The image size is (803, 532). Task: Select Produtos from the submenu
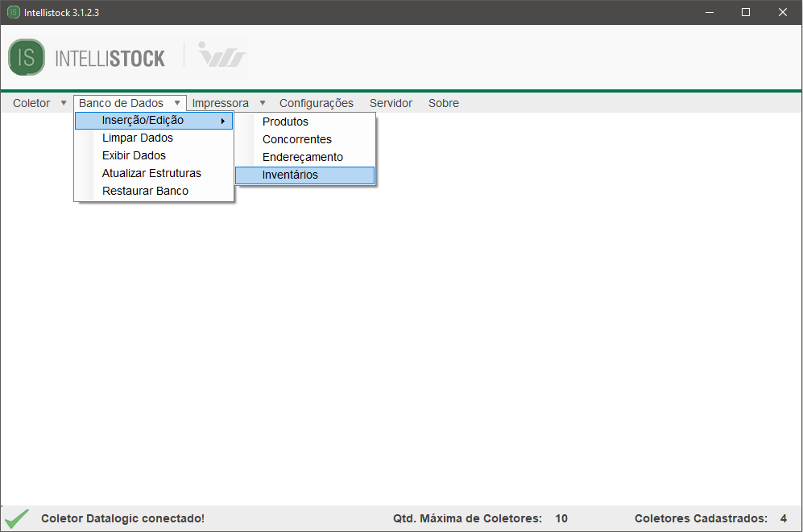285,122
